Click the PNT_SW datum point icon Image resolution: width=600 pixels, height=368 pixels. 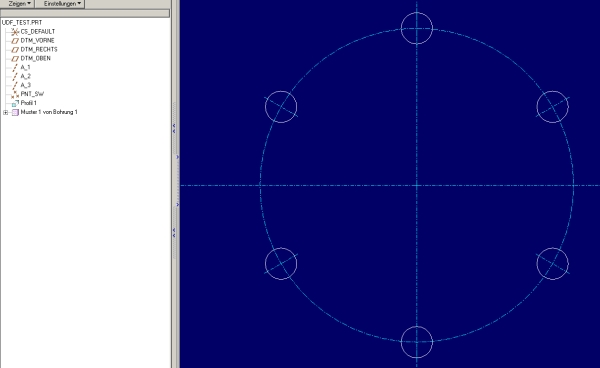[x=15, y=94]
